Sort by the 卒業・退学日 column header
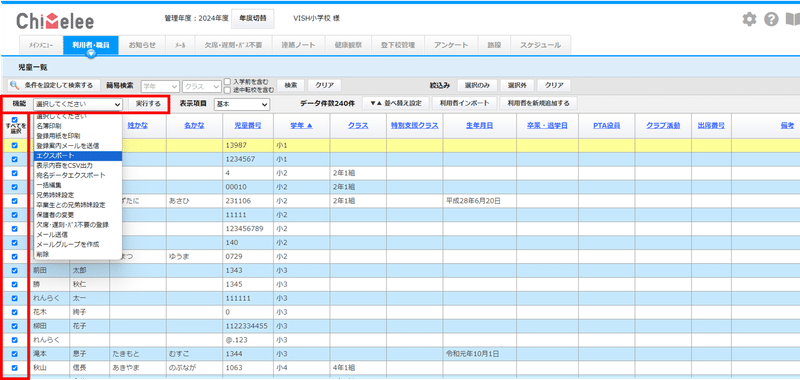Screen dimensions: 800x380 click(x=547, y=125)
